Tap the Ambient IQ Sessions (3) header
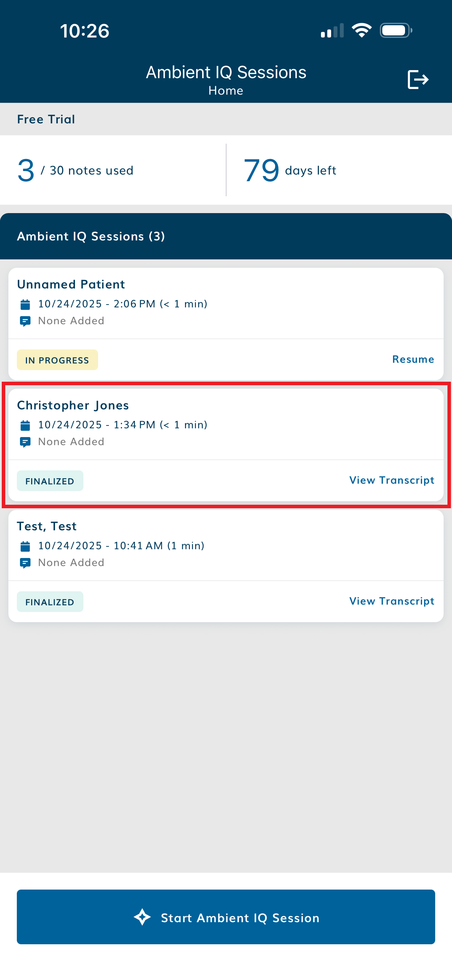 click(91, 236)
